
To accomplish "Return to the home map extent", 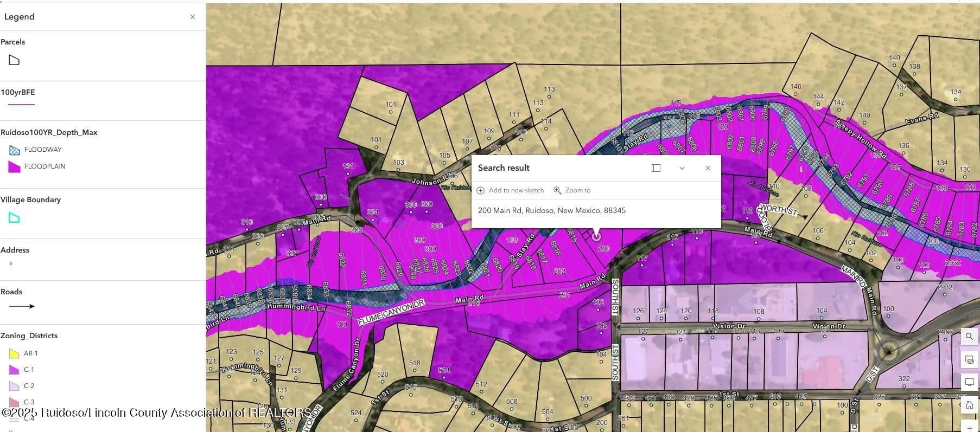I will tap(969, 405).
